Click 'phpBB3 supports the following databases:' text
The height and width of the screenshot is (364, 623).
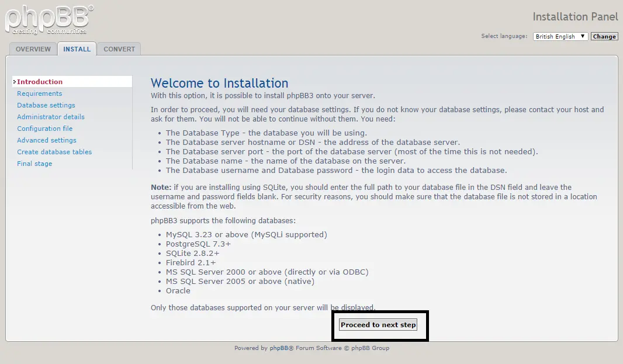tap(223, 220)
